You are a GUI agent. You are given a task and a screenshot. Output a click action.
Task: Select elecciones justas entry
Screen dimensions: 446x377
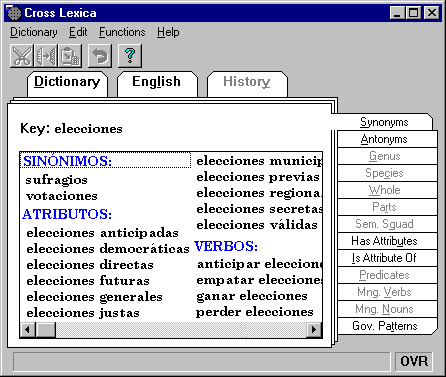83,313
